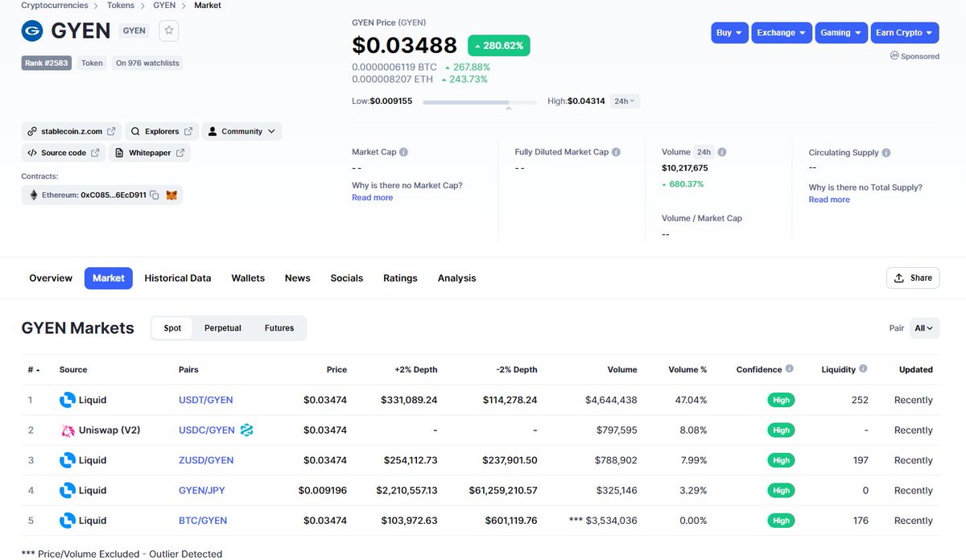Image resolution: width=966 pixels, height=560 pixels.
Task: Go to Tokens breadcrumb
Action: coord(121,6)
